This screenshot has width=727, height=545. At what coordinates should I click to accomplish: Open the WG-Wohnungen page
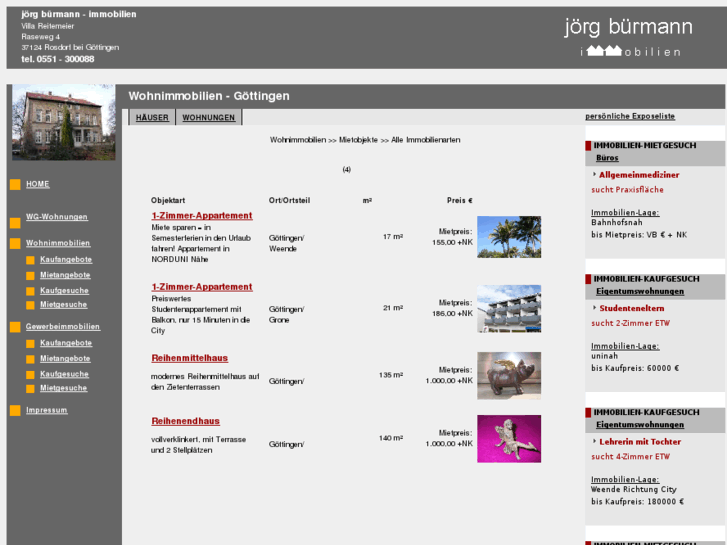[57, 217]
